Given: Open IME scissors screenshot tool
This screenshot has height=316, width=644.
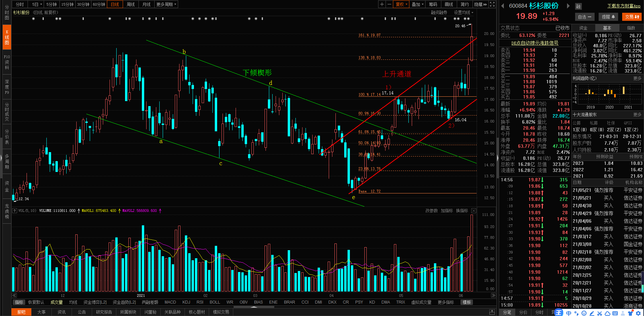Looking at the screenshot, I should coord(599,313).
